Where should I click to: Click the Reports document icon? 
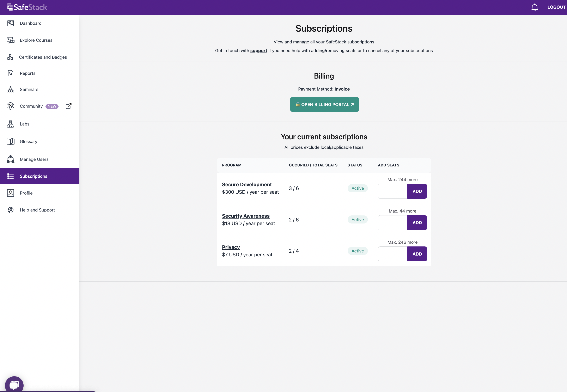[x=10, y=73]
